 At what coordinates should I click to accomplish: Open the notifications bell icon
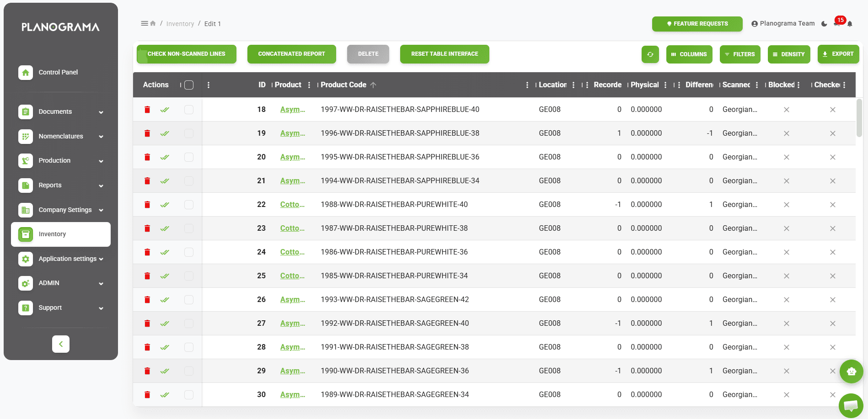click(850, 24)
